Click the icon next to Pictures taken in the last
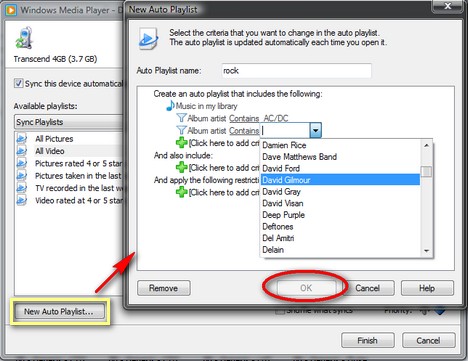Screen dimensions: 468x361 click(22, 176)
